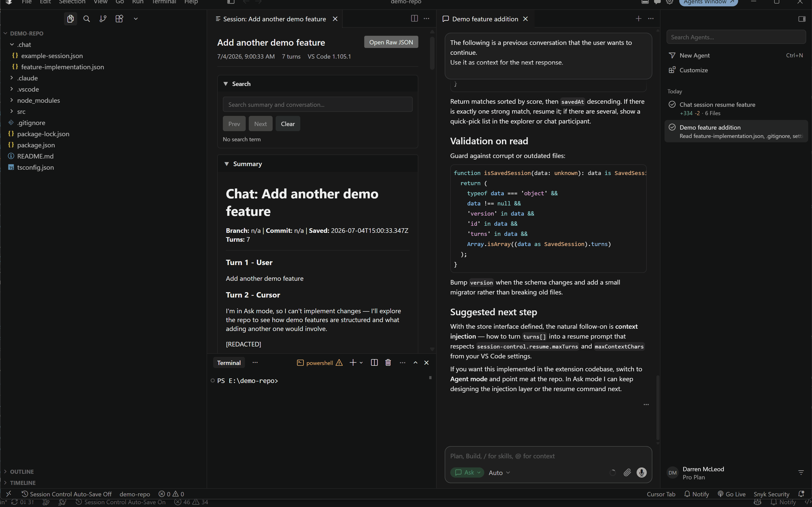Open Chat session resume feature agent

(x=736, y=109)
